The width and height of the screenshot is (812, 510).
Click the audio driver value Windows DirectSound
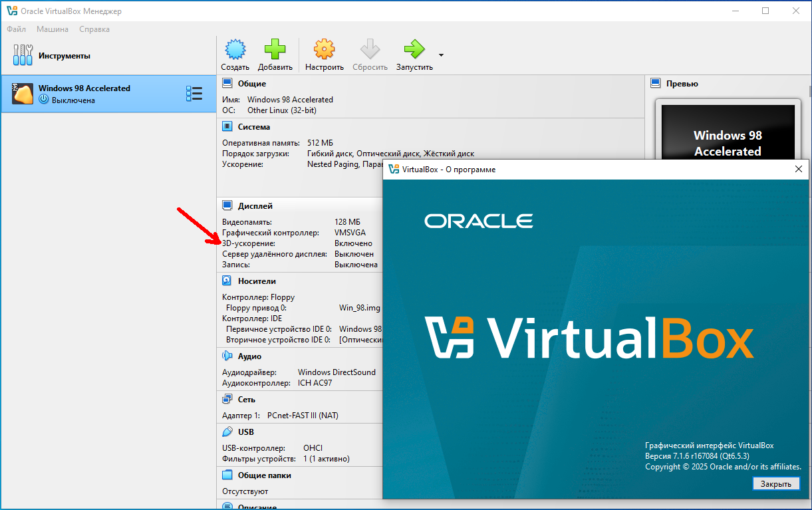click(337, 372)
